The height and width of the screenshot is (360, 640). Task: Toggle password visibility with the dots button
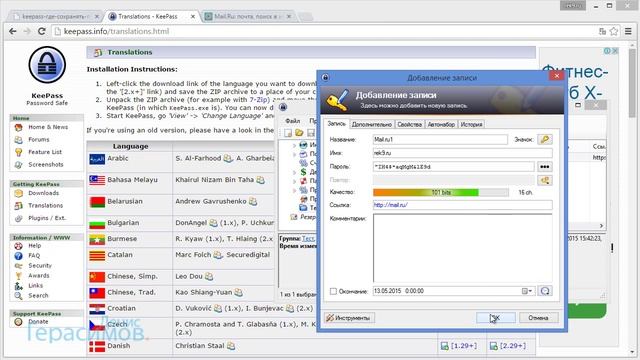click(544, 167)
